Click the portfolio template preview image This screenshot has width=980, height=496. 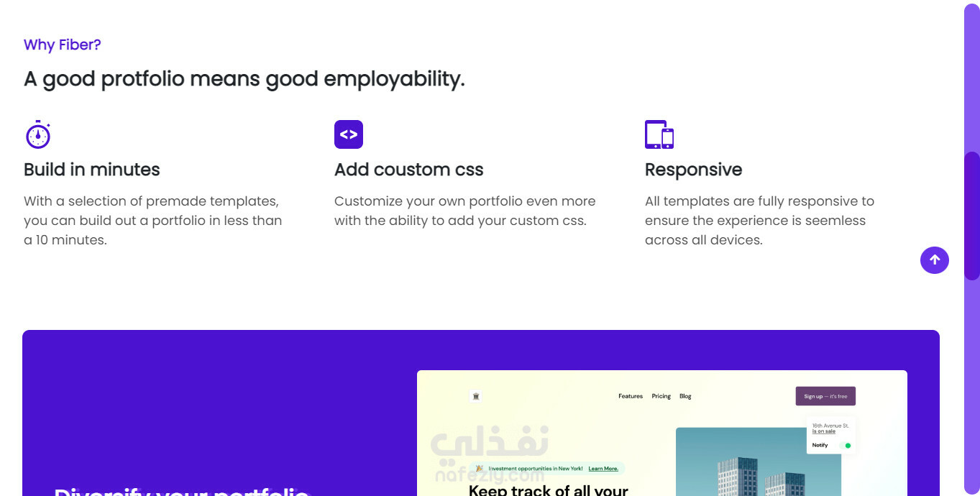click(662, 433)
